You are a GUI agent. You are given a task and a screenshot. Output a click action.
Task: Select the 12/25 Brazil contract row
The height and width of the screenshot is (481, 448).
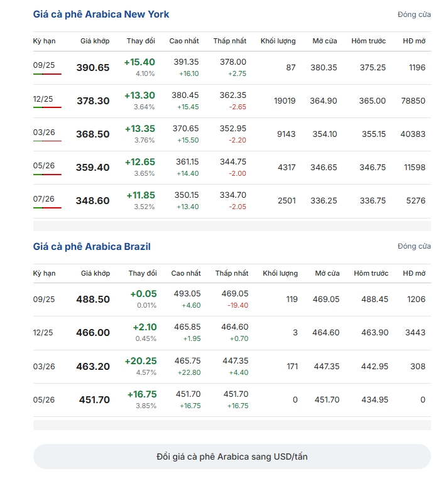tap(232, 333)
